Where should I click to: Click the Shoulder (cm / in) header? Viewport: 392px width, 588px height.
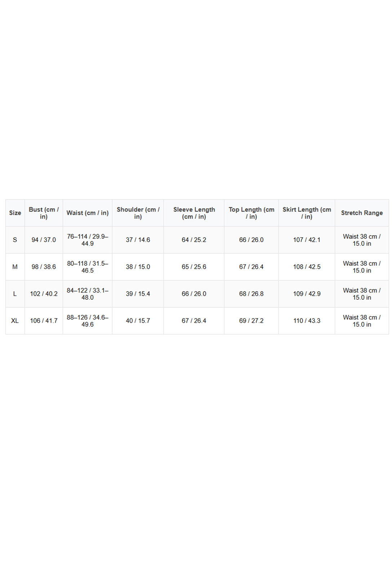(x=138, y=213)
